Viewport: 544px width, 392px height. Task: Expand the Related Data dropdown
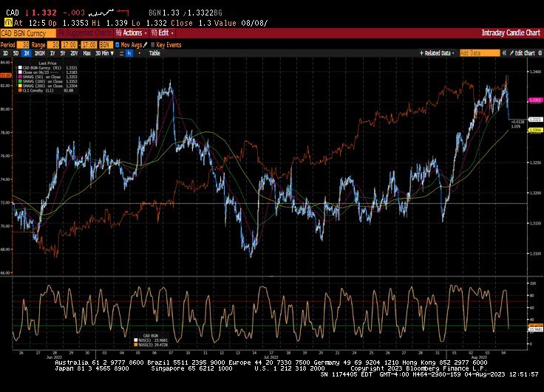pos(438,53)
